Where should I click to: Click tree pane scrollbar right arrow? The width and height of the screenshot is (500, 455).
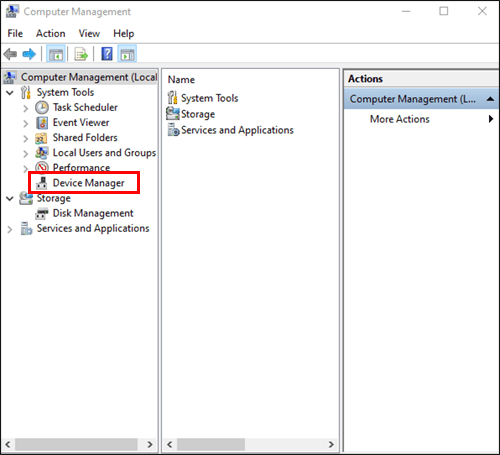pos(150,444)
